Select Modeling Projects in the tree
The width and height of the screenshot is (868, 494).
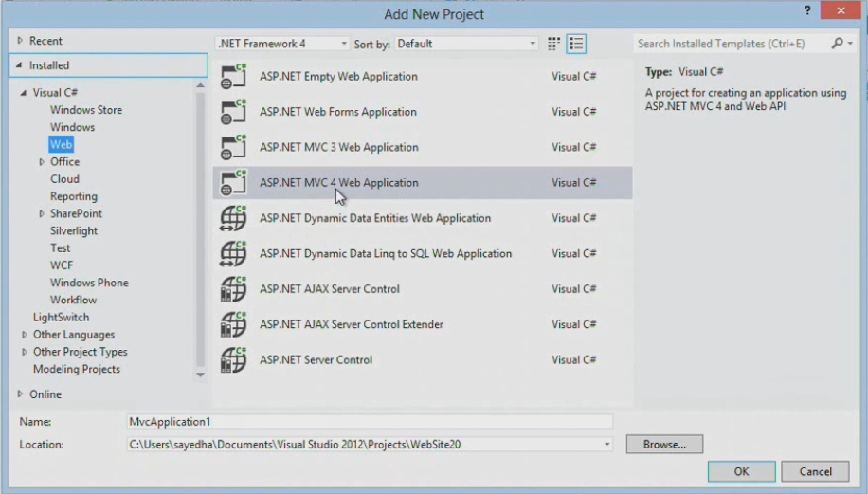click(77, 369)
